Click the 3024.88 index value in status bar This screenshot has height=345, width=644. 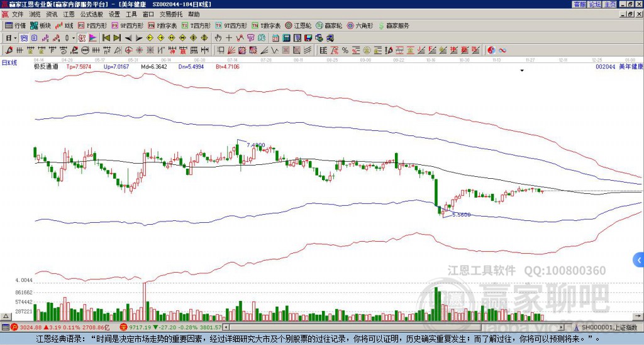point(31,327)
